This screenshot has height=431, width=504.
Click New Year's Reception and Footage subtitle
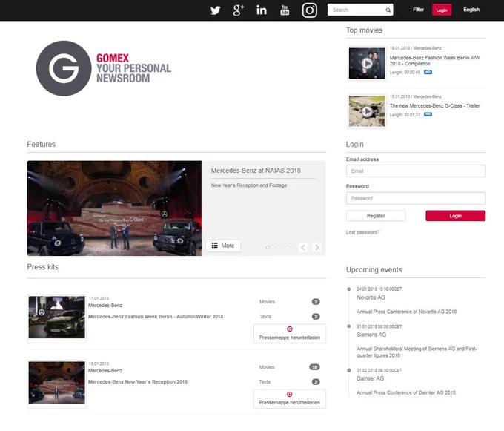pyautogui.click(x=249, y=185)
